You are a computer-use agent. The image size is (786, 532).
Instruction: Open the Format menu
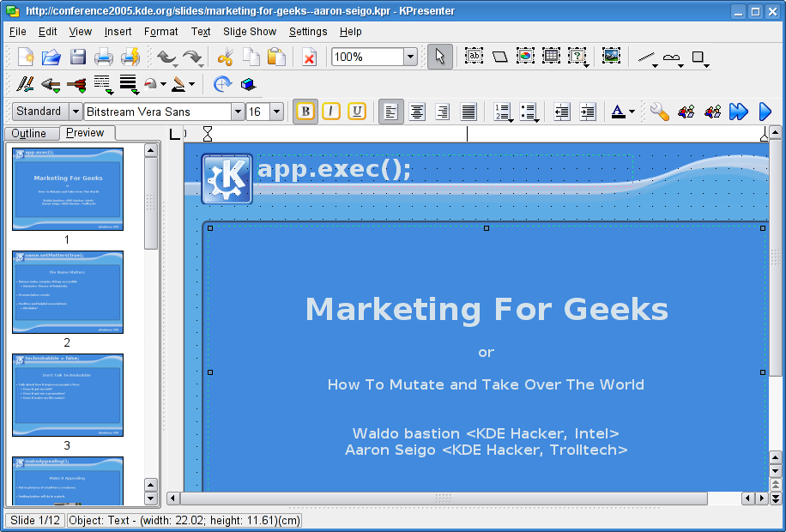click(161, 32)
